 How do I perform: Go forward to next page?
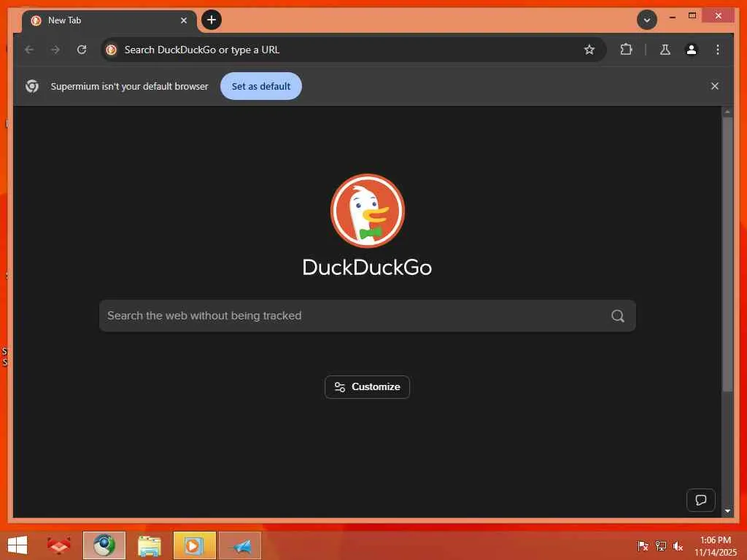click(x=55, y=50)
